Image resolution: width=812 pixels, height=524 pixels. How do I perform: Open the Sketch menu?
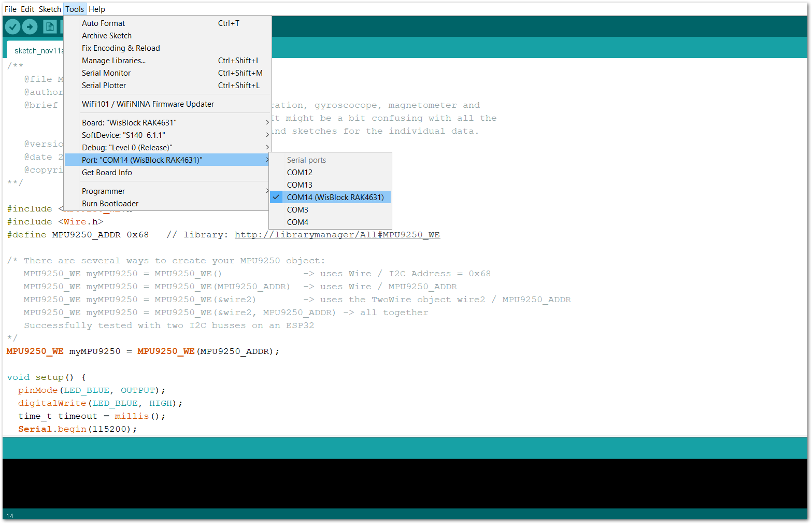click(x=50, y=9)
